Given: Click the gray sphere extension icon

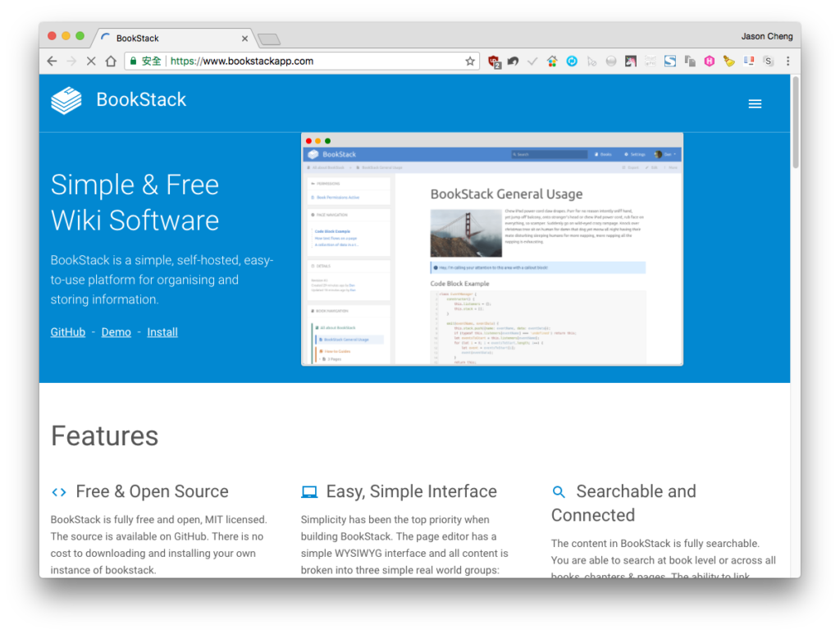Looking at the screenshot, I should [611, 61].
